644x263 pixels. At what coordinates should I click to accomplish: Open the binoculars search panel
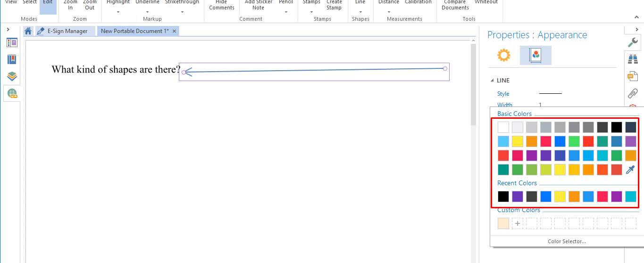(633, 59)
